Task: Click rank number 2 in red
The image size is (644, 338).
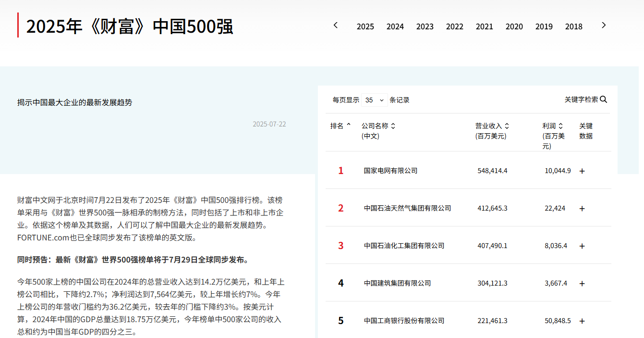Action: pos(341,208)
